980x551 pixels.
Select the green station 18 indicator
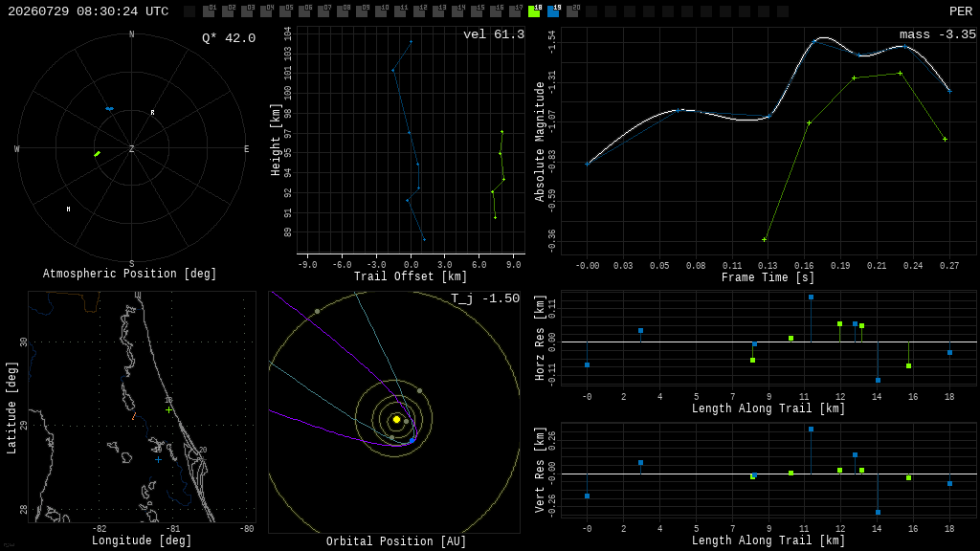pyautogui.click(x=534, y=11)
